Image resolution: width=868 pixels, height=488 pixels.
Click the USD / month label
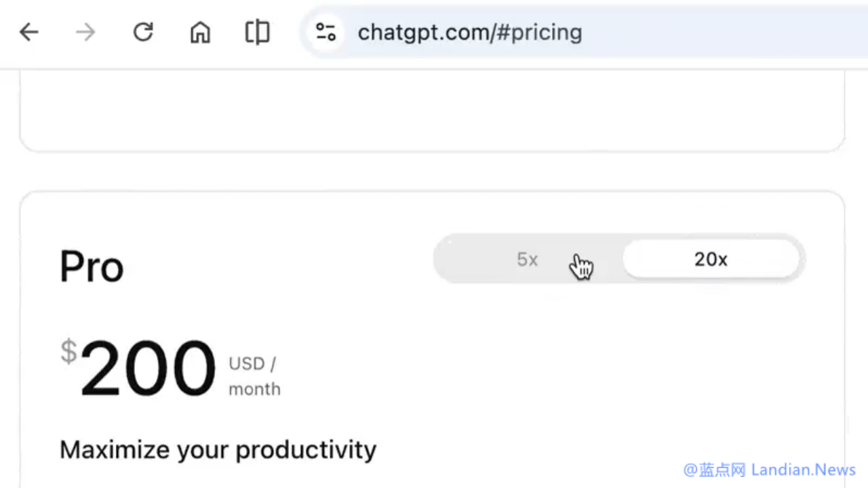254,376
